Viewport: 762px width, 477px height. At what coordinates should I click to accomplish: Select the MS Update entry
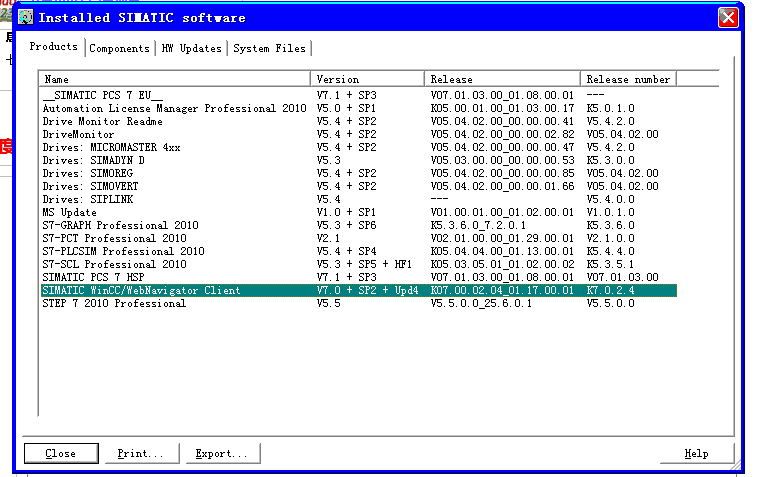click(359, 212)
